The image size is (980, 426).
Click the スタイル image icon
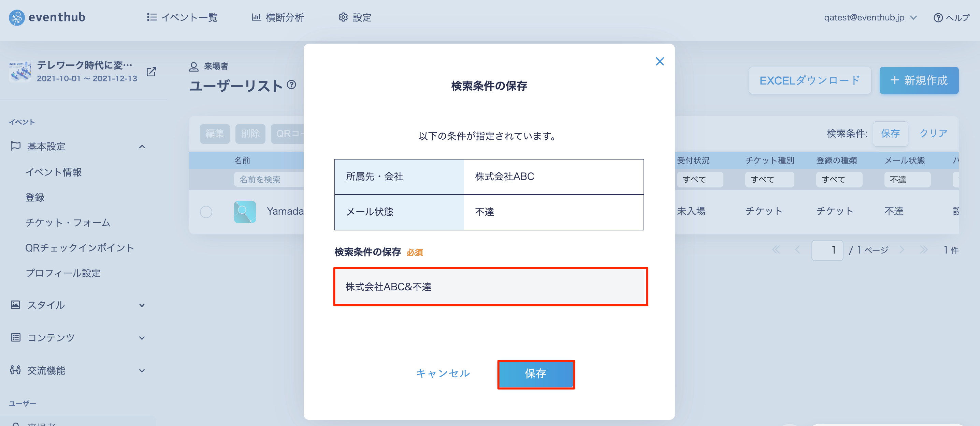click(x=16, y=304)
